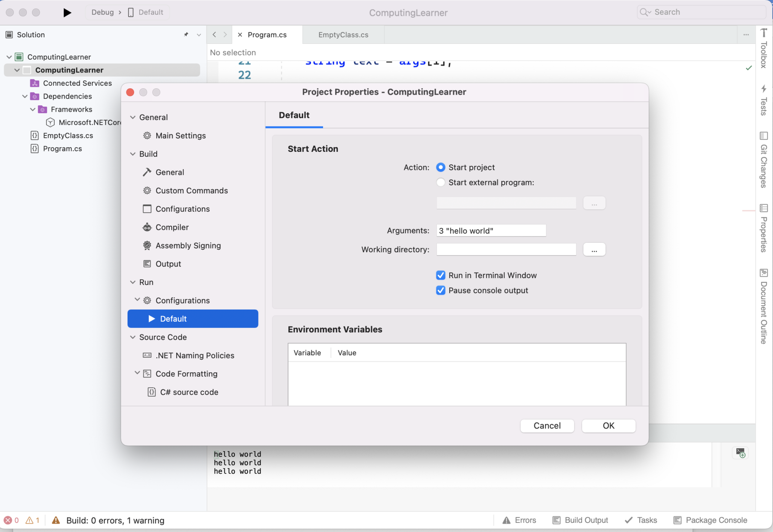The width and height of the screenshot is (773, 532).
Task: Click the Arguments input field
Action: coord(491,231)
